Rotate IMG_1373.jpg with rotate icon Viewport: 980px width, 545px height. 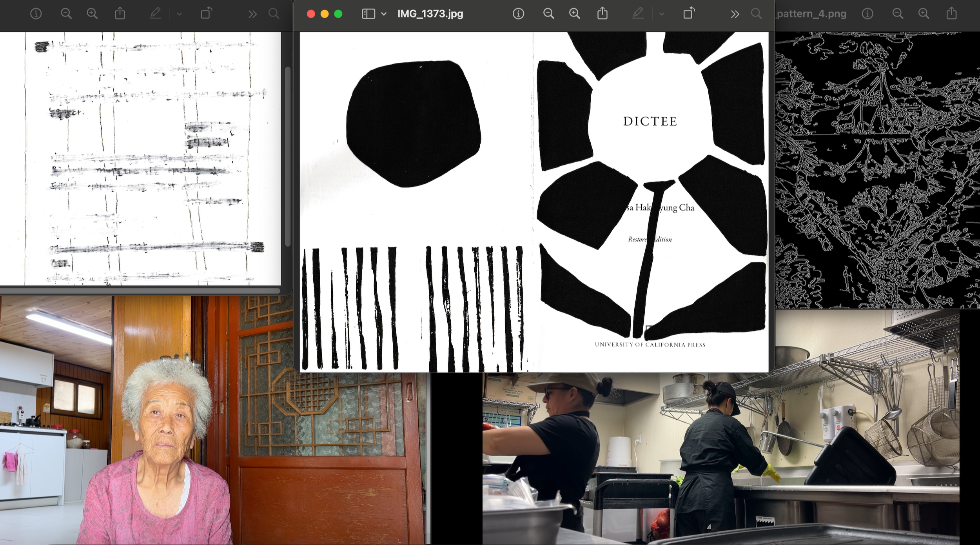[x=688, y=14]
